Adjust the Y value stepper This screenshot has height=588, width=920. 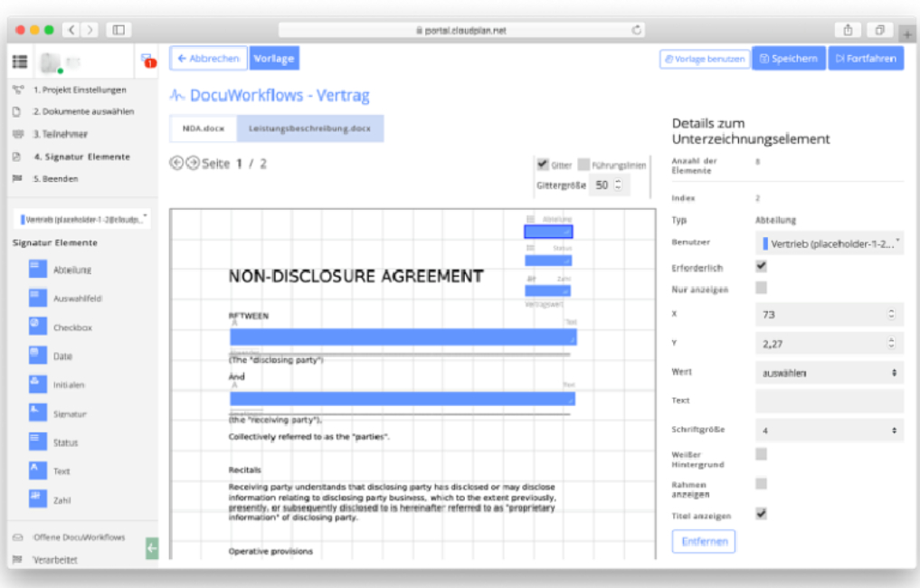tap(891, 343)
